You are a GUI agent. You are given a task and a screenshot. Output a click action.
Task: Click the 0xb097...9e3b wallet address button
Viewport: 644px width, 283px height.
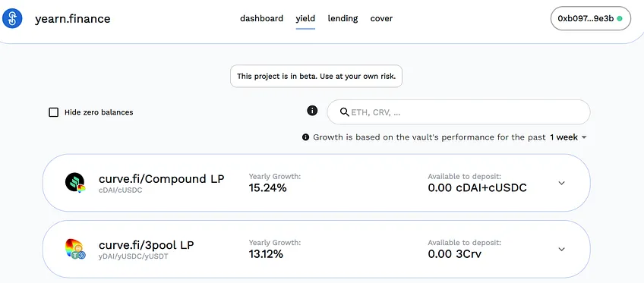590,18
